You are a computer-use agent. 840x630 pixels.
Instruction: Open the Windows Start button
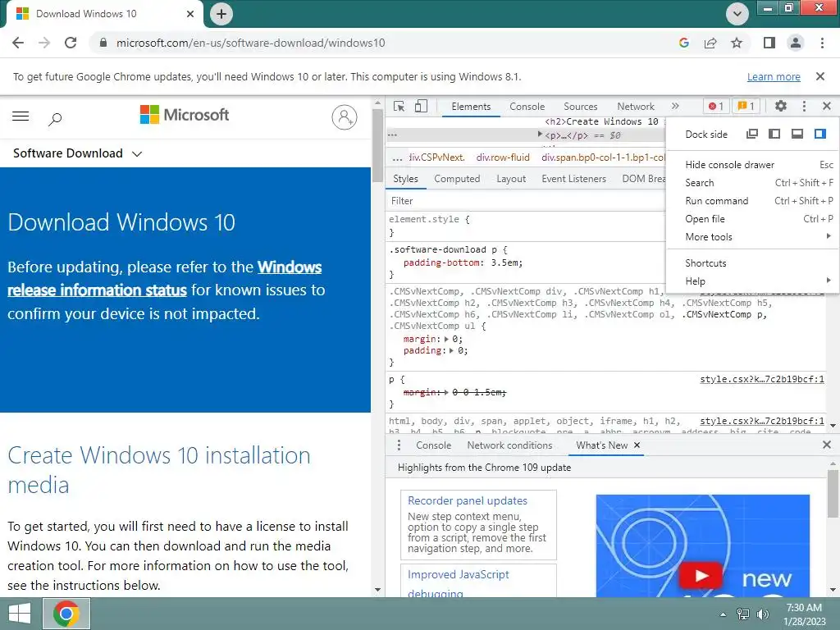[20, 614]
